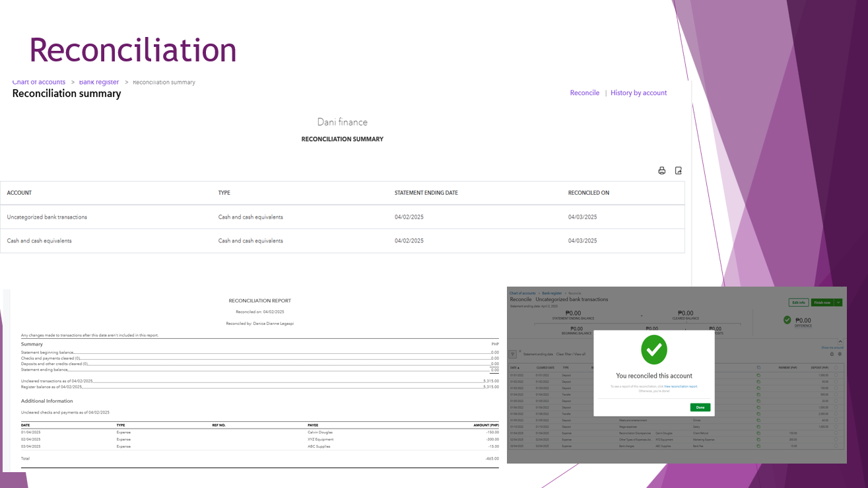
Task: Click the green icon in the 01/08/2022 Transfer row
Action: (x=758, y=413)
